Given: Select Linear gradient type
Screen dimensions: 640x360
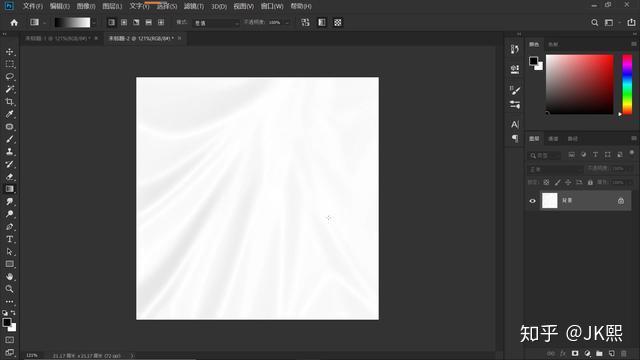Looking at the screenshot, I should [x=111, y=22].
